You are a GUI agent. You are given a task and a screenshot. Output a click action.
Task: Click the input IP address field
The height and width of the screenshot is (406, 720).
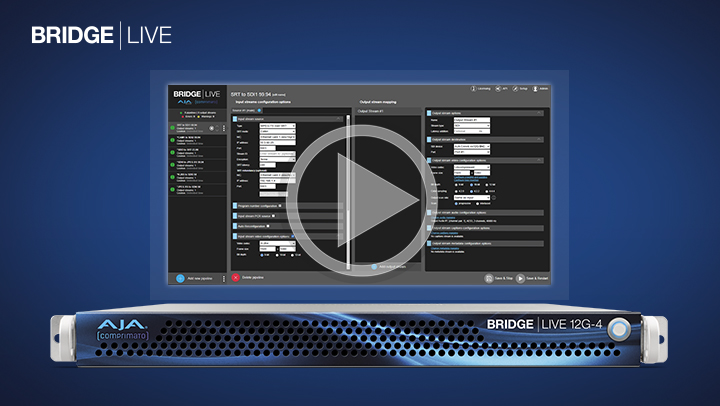pos(277,143)
